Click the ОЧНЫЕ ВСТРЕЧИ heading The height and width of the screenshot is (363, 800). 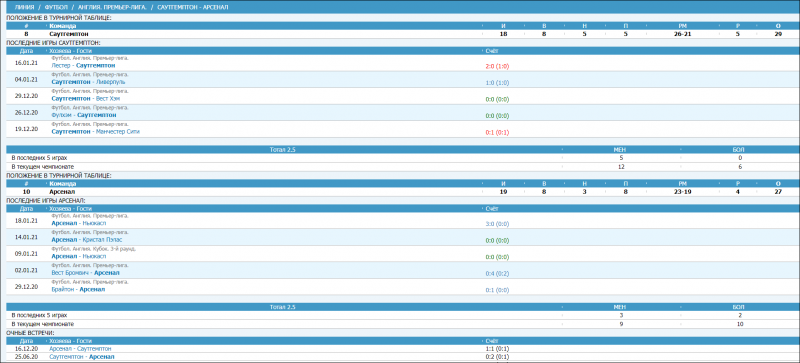pos(30,333)
